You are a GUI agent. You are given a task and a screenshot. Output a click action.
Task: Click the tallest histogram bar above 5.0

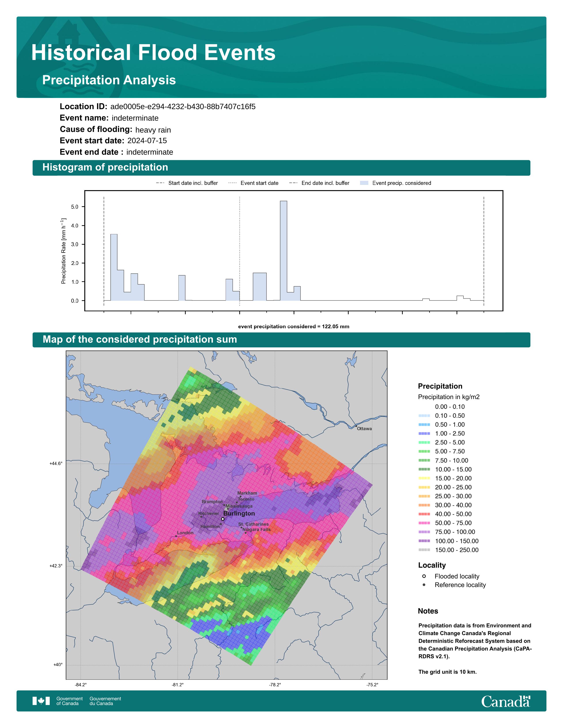point(283,251)
